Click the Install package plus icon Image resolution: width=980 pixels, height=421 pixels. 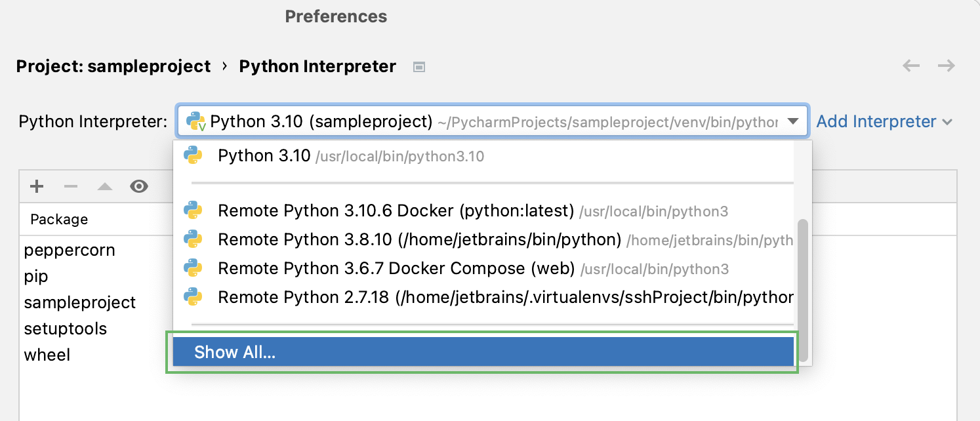coord(37,186)
